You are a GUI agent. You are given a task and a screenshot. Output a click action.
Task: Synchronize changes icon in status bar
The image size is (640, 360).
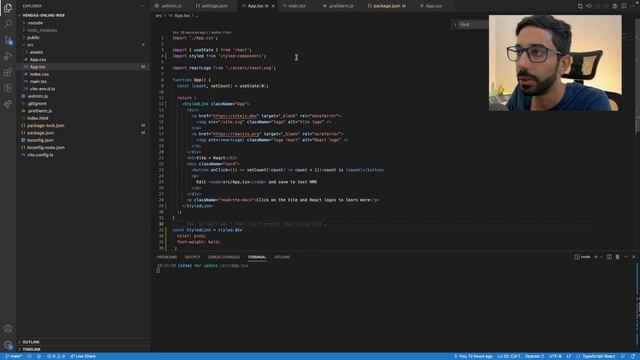(29, 356)
